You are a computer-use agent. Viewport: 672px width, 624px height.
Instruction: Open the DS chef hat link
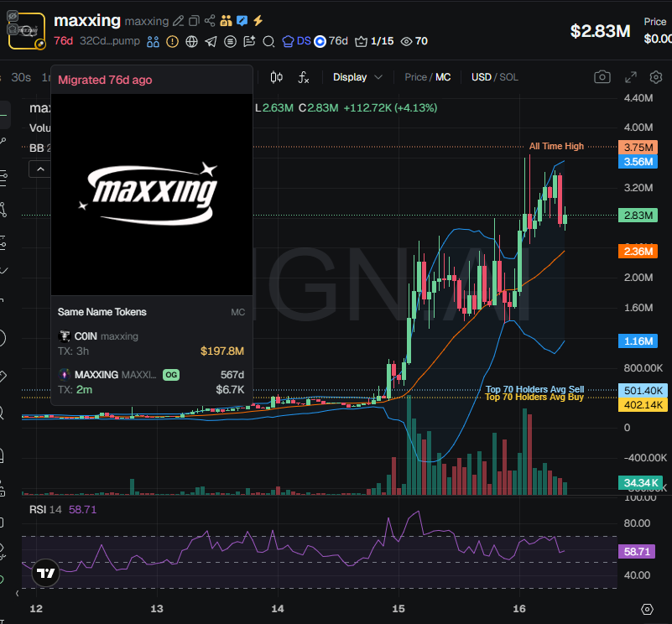click(297, 41)
